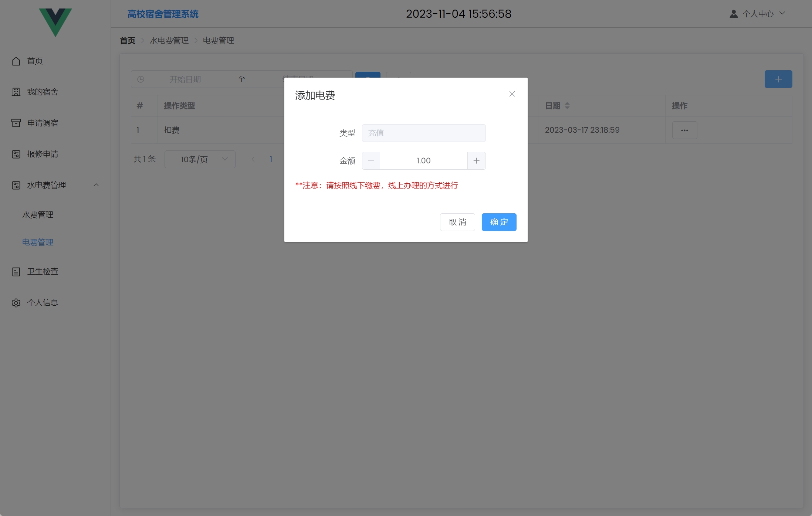Screen dimensions: 812x516
Task: Expand 个人中心 dropdown in header
Action: point(758,14)
